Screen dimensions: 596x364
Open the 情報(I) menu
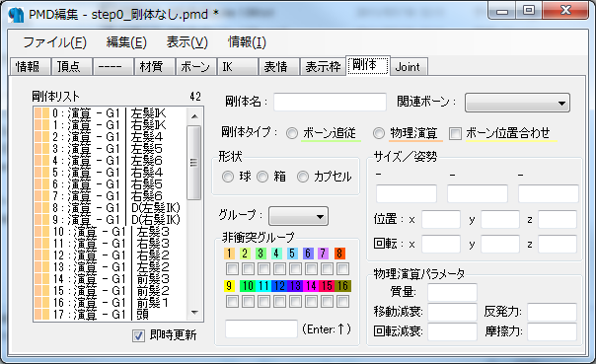(247, 42)
